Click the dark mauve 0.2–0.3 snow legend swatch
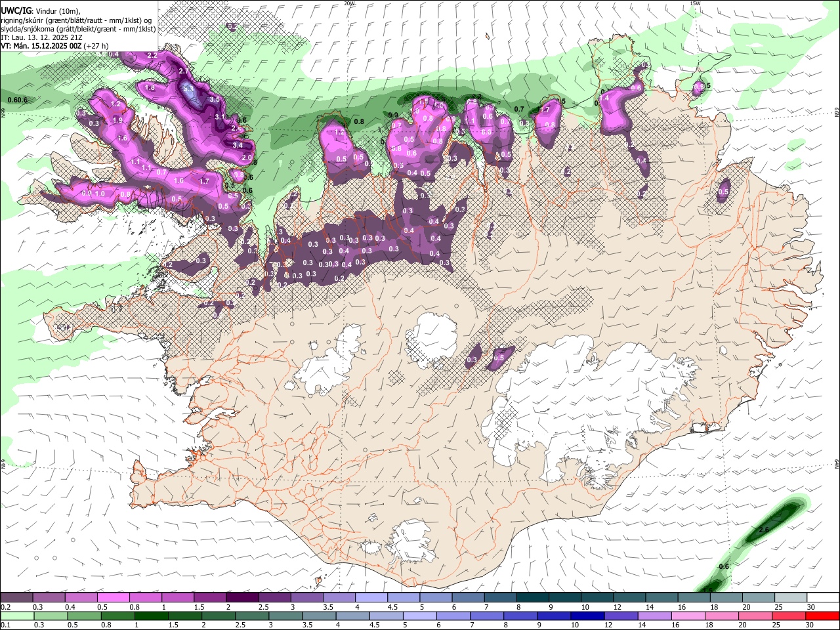 click(16, 598)
